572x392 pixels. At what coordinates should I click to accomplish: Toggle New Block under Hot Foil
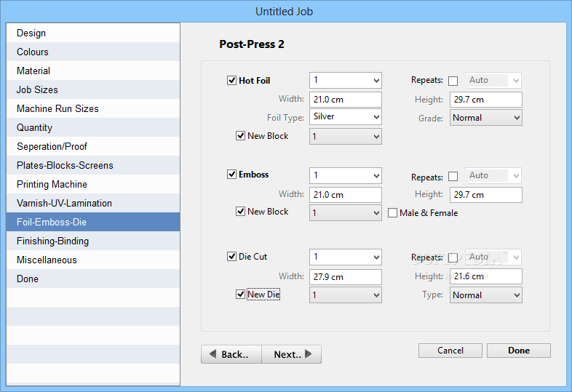[240, 136]
